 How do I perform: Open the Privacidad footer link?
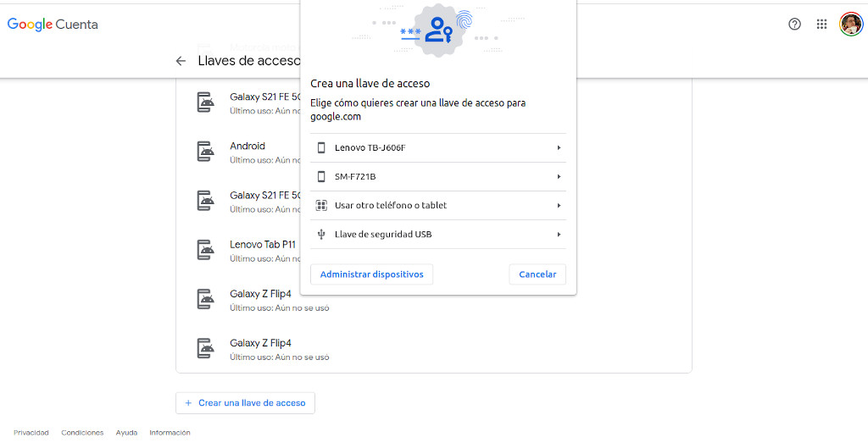31,433
